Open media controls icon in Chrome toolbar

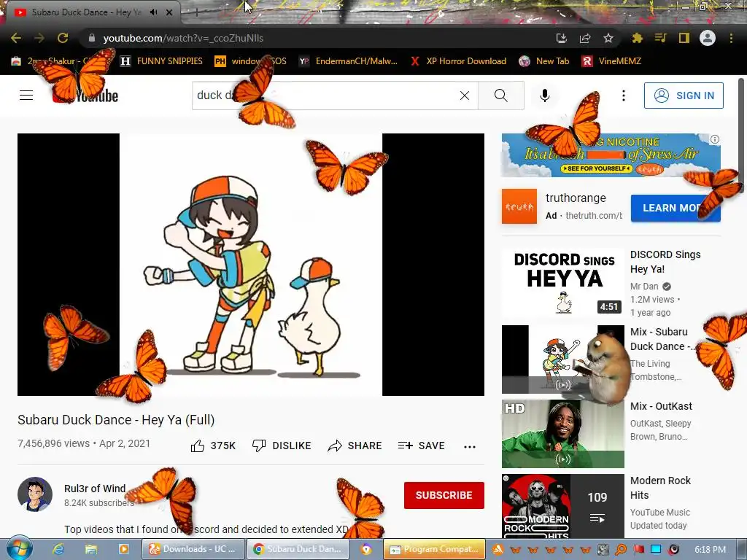click(660, 38)
